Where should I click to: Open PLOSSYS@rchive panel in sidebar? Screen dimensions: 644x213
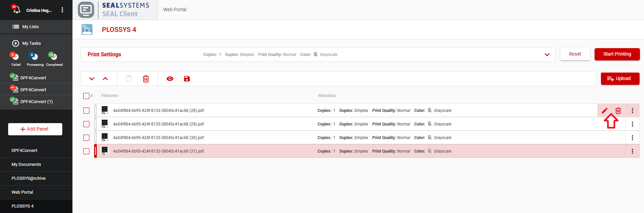pyautogui.click(x=28, y=178)
